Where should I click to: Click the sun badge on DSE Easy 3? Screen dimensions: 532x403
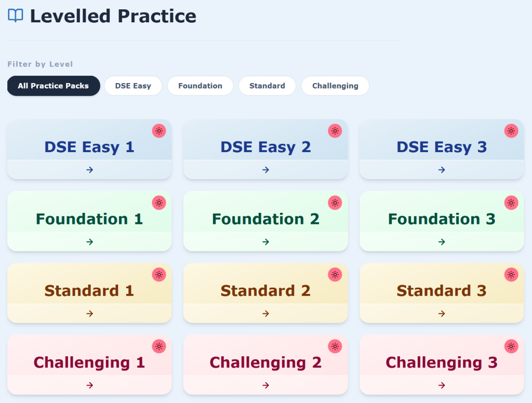click(x=511, y=131)
